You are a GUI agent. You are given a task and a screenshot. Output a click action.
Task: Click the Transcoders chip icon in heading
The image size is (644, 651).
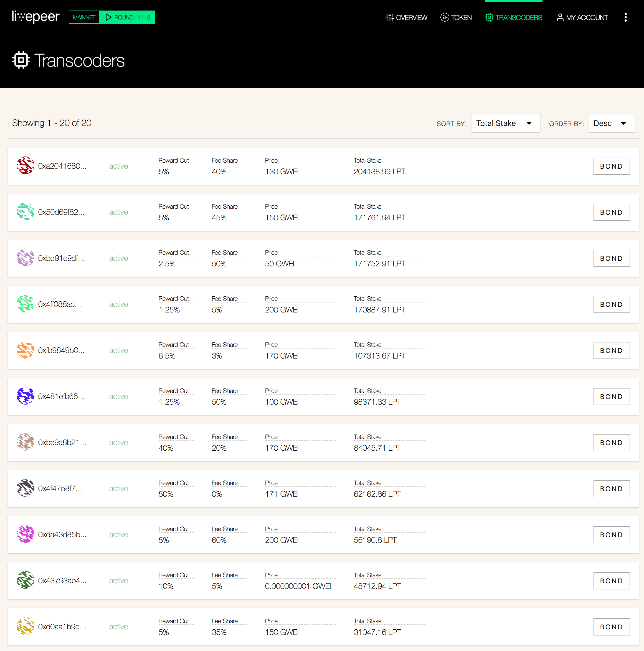click(21, 60)
